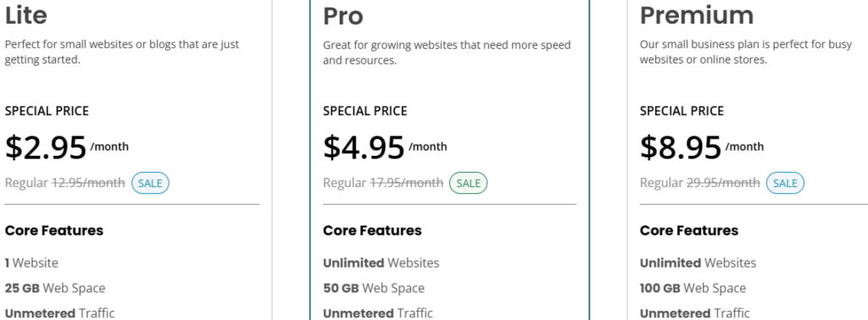Click the 50 GB Web Space feature

(x=374, y=288)
